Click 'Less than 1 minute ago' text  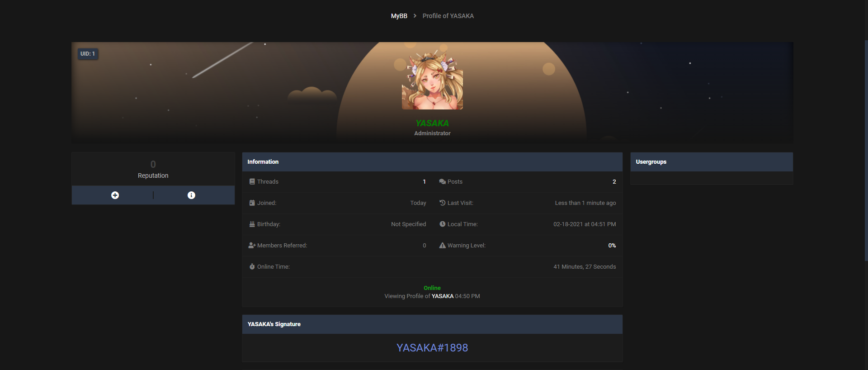(x=585, y=203)
